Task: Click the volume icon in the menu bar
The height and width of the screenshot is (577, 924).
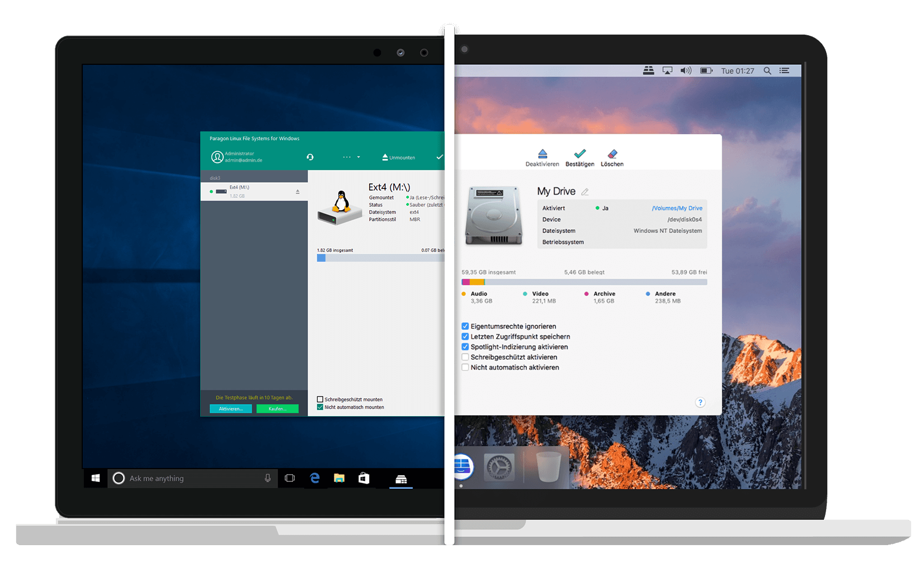Action: pos(686,71)
